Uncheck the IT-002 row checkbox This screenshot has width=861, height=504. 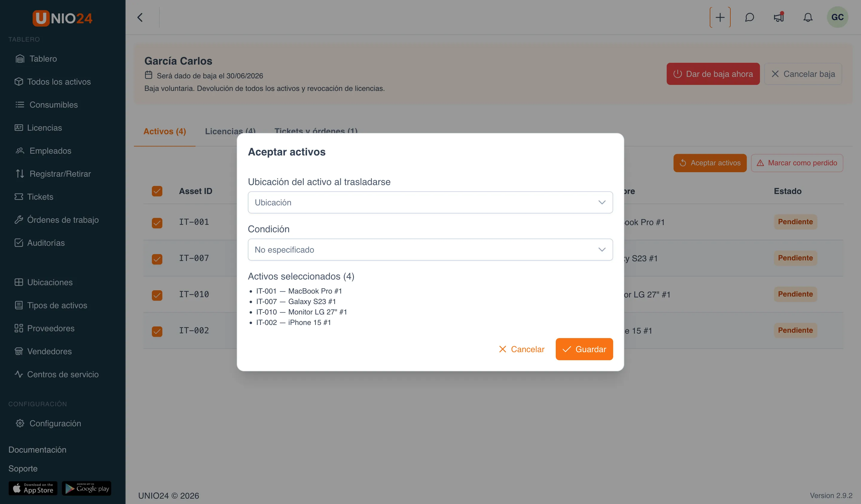(x=157, y=331)
